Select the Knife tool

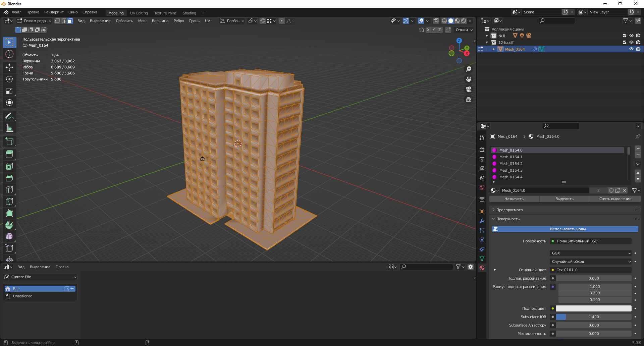coord(9,201)
